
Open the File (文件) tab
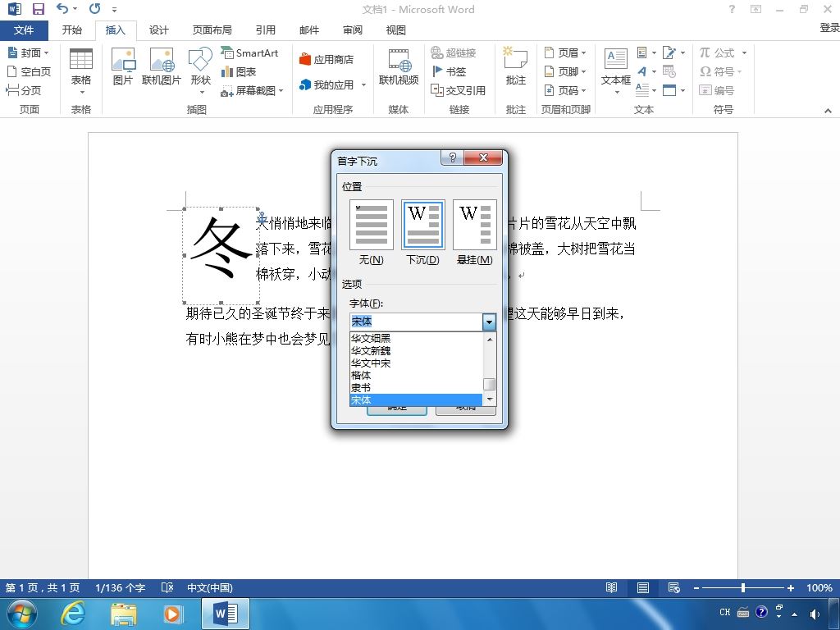click(24, 30)
